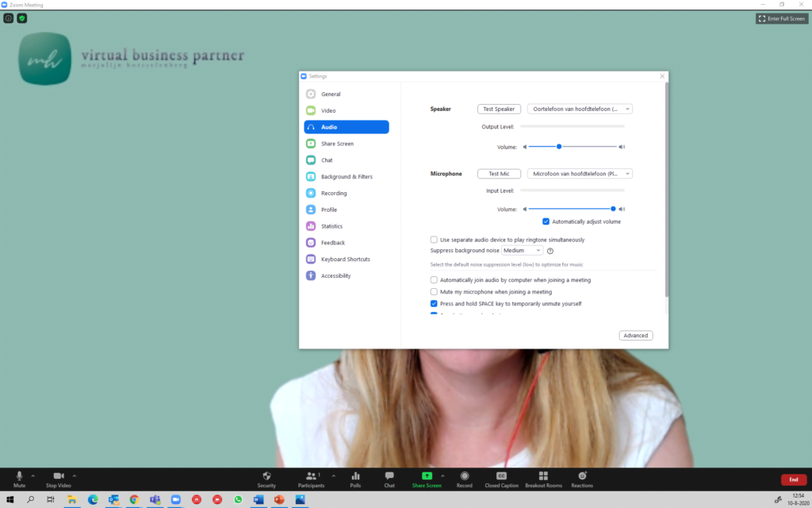Open the Security shield icon
The height and width of the screenshot is (508, 812).
(x=266, y=475)
